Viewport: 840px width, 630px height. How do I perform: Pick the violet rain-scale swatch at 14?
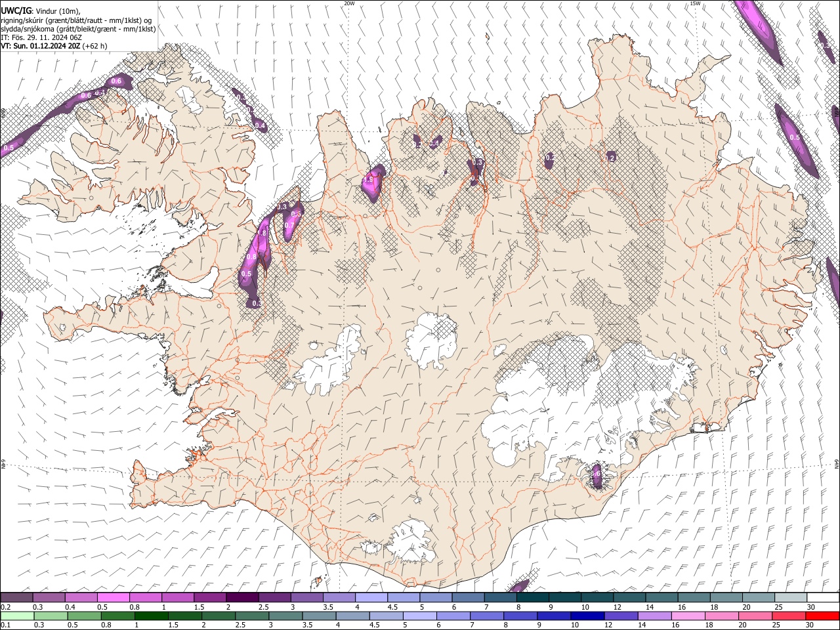pyautogui.click(x=654, y=616)
